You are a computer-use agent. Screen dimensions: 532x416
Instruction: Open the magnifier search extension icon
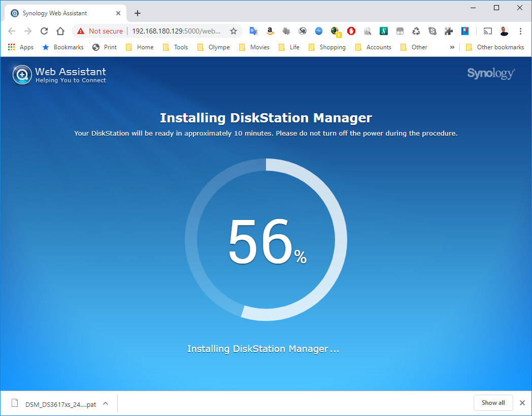(x=368, y=31)
